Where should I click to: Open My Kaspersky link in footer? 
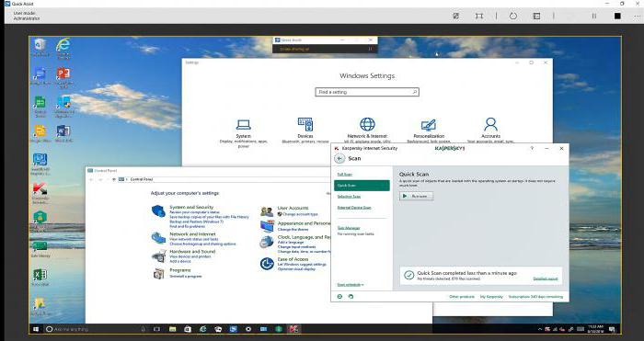click(491, 297)
